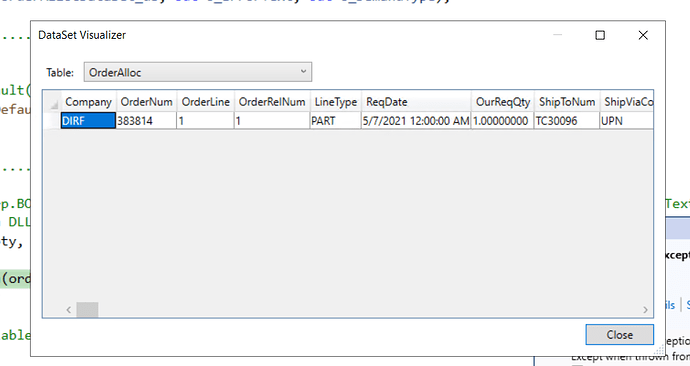Click the OurReqQty column header
Viewport: 690px width, 366px height.
click(x=503, y=102)
